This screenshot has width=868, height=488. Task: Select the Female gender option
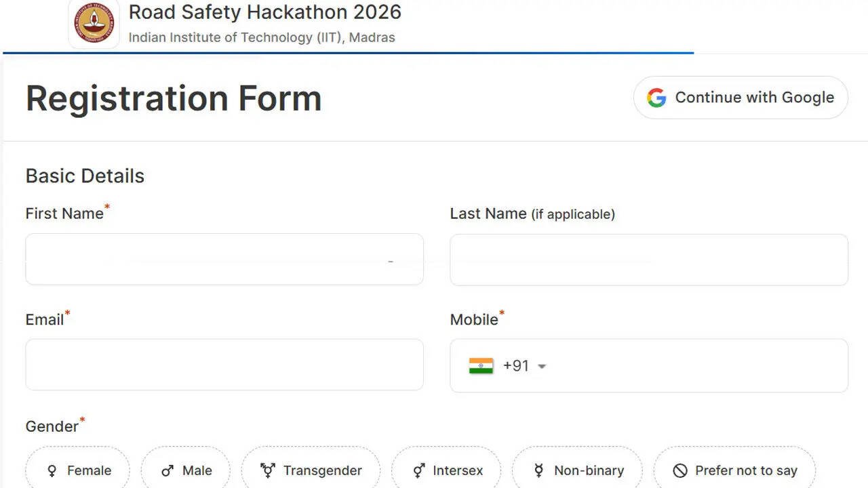click(x=77, y=470)
